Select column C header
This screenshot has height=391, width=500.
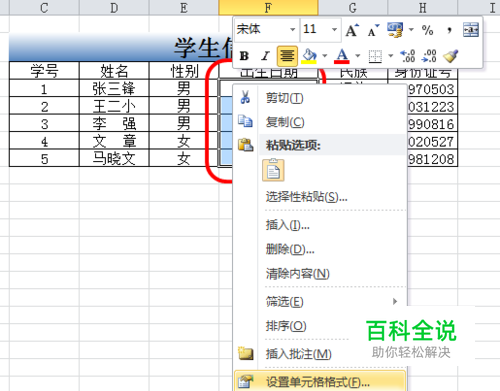(44, 7)
